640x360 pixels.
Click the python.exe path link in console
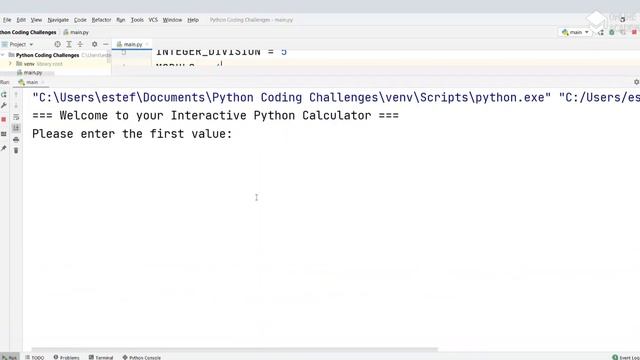tap(291, 98)
